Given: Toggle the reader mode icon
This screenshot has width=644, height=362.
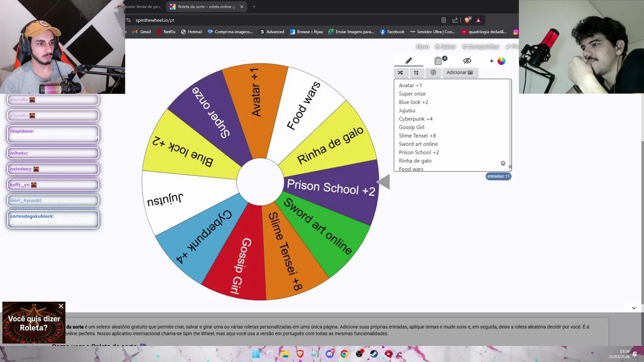Looking at the screenshot, I should point(443,20).
